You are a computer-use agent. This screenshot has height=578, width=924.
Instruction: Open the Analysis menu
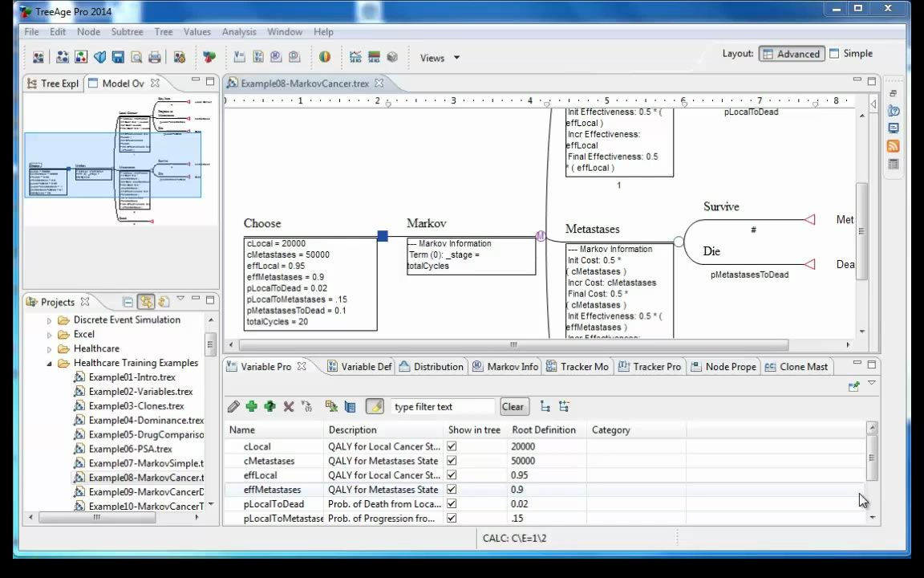pyautogui.click(x=238, y=31)
